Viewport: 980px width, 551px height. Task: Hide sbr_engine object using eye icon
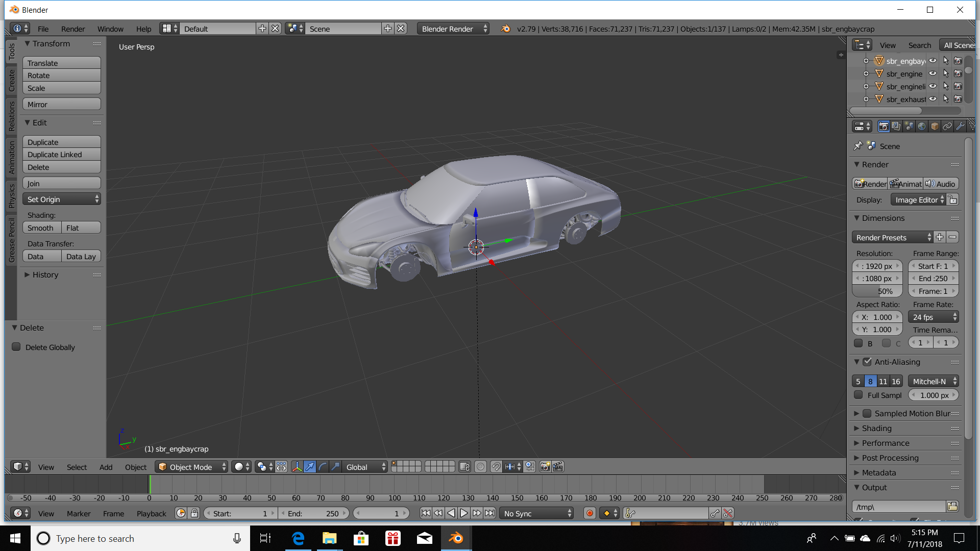point(933,73)
